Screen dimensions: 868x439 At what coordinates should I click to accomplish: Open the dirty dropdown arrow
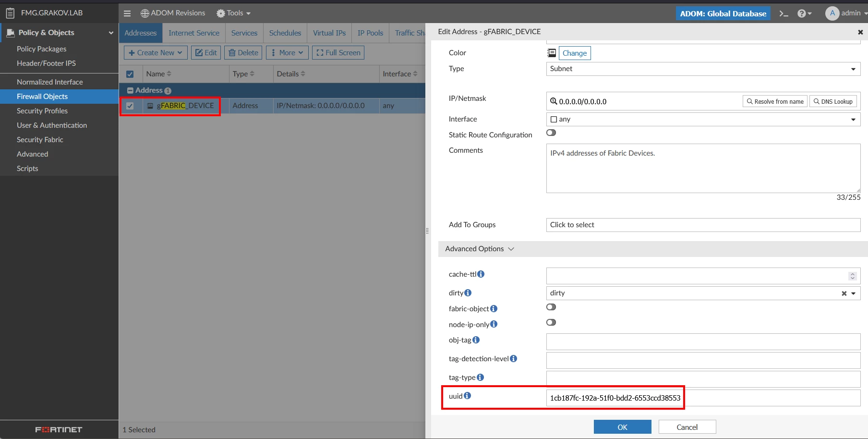coord(853,293)
